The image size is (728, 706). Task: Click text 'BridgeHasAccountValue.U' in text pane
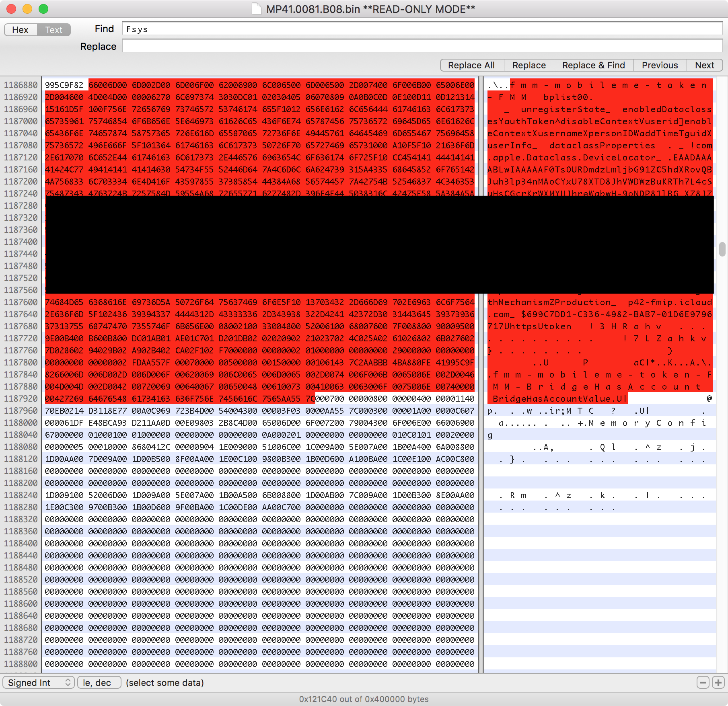click(x=557, y=399)
